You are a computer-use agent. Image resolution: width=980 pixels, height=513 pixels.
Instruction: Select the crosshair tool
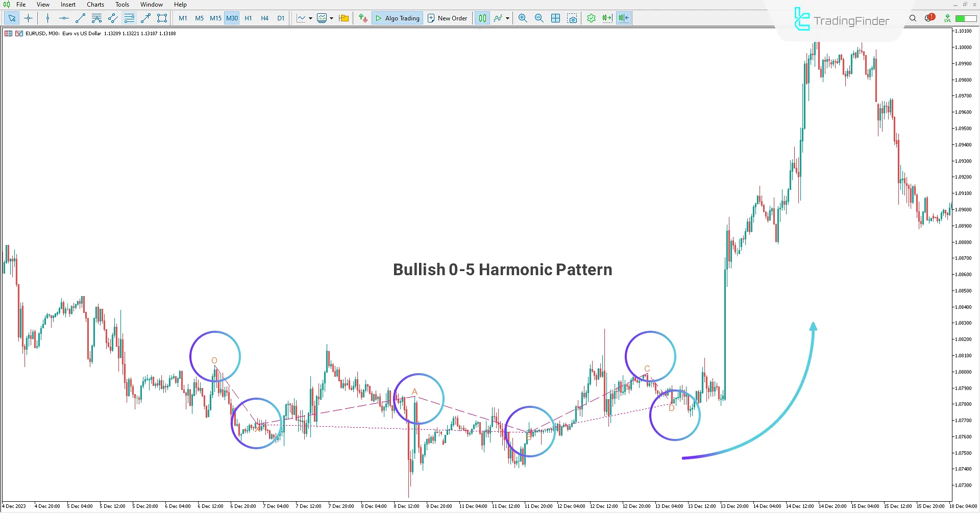tap(28, 18)
